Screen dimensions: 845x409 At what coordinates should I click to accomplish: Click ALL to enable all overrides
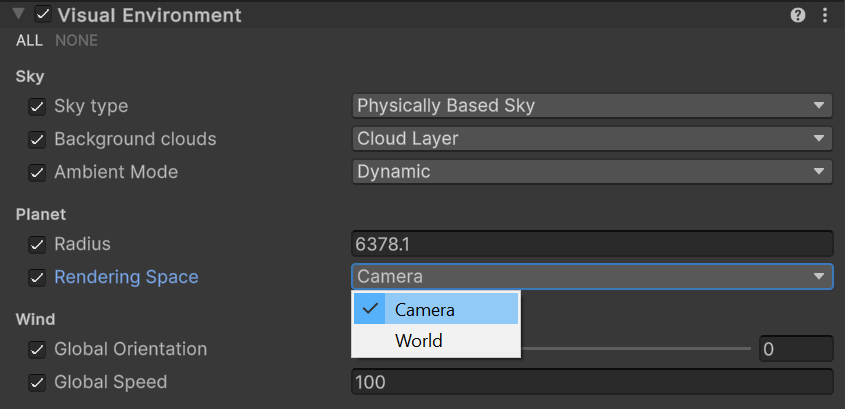29,41
